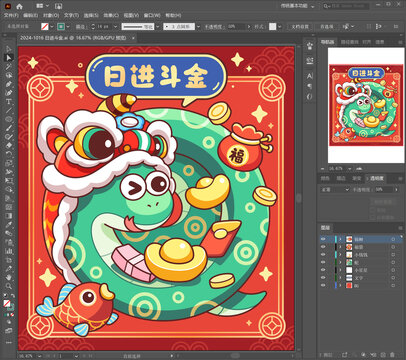This screenshot has height=360, width=406.
Task: Select the Zoom tool magnifier
Action: pos(9,286)
